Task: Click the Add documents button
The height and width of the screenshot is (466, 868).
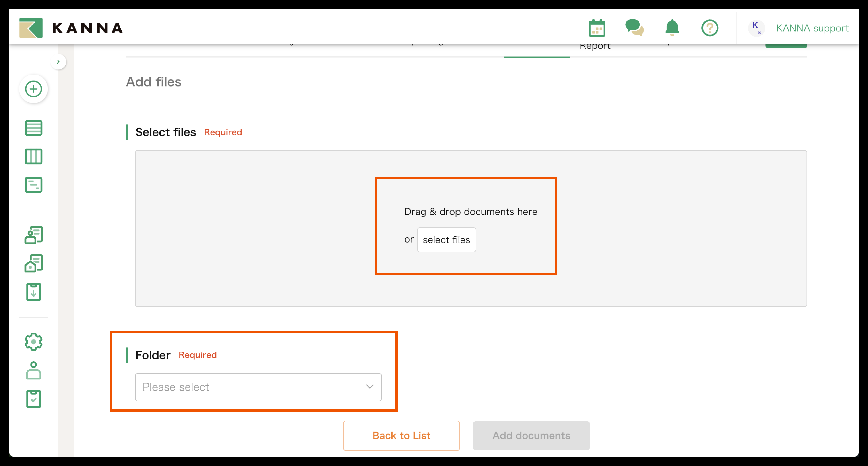Action: click(x=531, y=435)
